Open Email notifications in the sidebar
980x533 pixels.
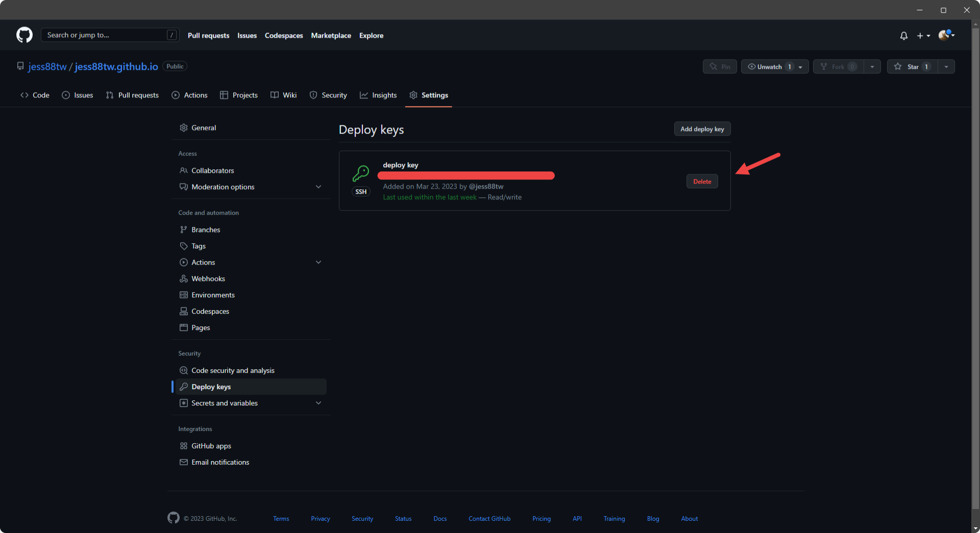click(x=251, y=463)
